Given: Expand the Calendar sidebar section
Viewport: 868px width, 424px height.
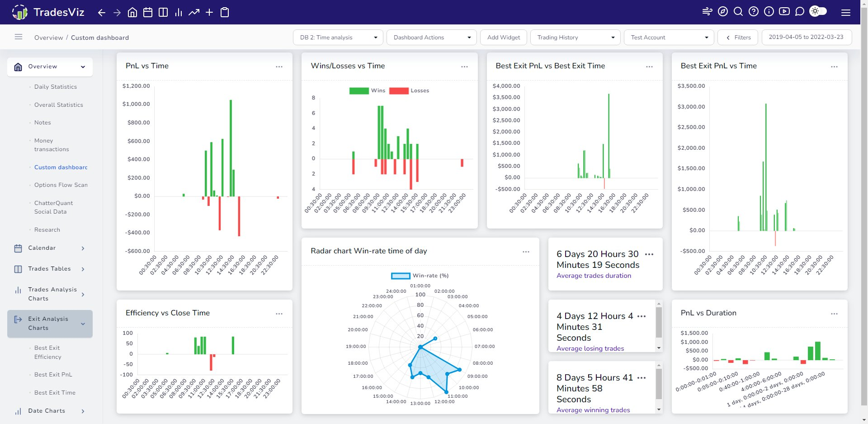Looking at the screenshot, I should click(x=50, y=248).
